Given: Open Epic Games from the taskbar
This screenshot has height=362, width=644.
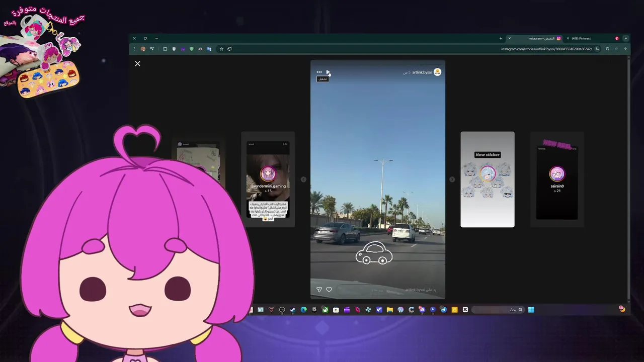Looking at the screenshot, I should 314,310.
